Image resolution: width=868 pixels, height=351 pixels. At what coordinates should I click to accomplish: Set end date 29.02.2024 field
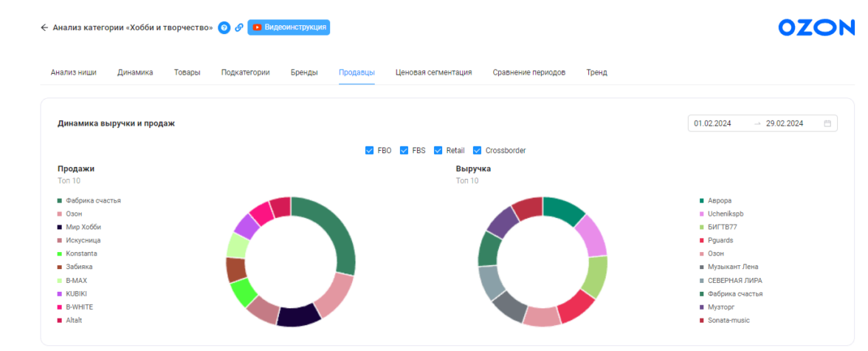pyautogui.click(x=785, y=123)
